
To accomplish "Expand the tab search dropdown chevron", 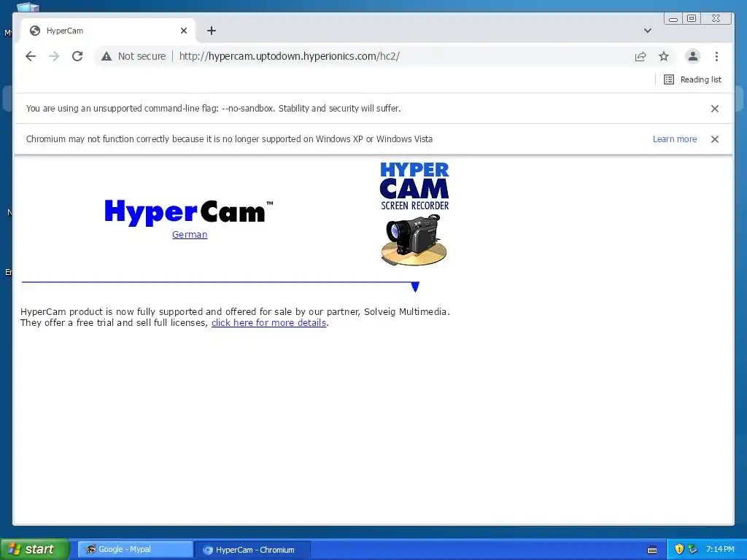I will pos(648,31).
